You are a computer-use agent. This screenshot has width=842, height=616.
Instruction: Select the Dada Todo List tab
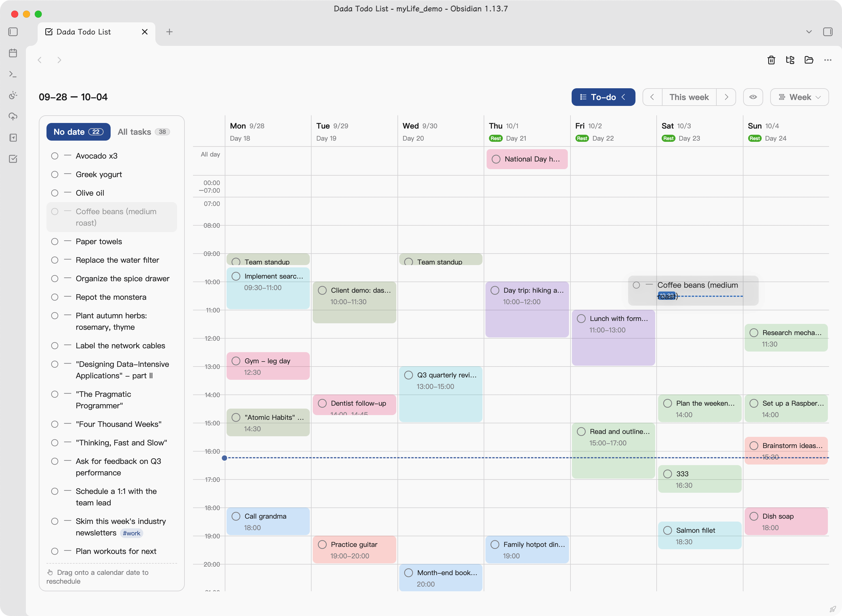pyautogui.click(x=96, y=32)
